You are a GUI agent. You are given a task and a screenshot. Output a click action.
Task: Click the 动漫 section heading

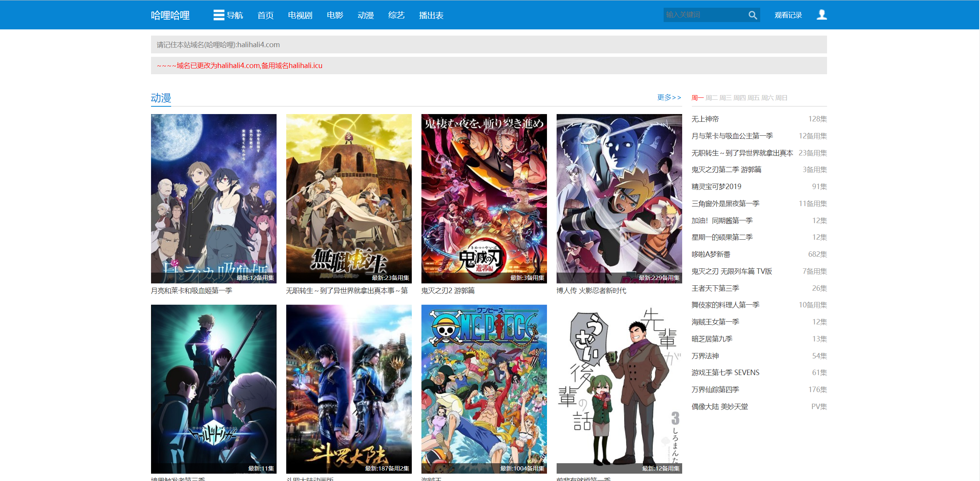(161, 98)
